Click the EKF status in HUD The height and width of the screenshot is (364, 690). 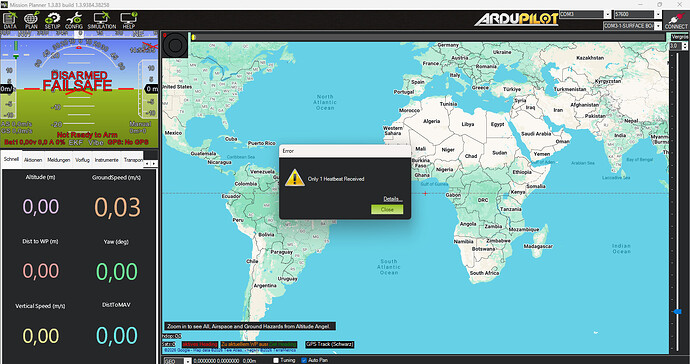pyautogui.click(x=76, y=142)
